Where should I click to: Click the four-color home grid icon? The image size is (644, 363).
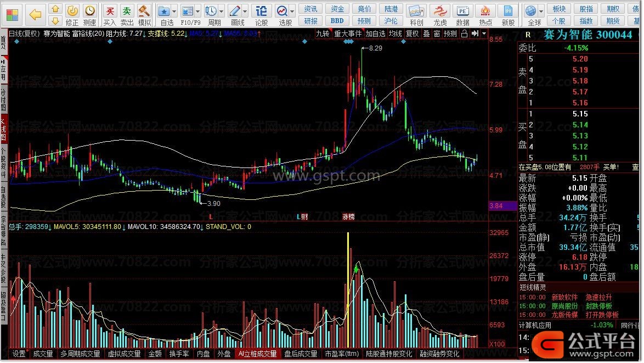[12, 14]
